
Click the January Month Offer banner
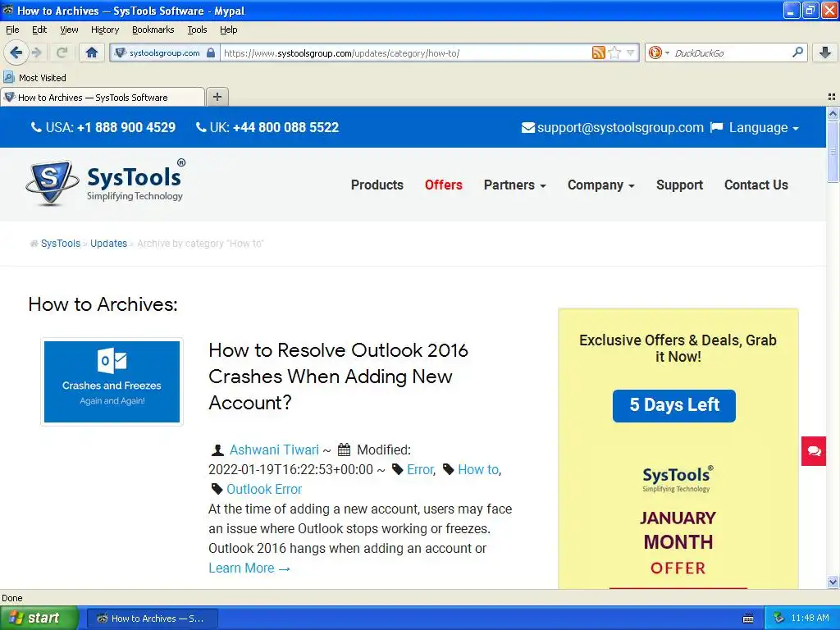tap(678, 542)
